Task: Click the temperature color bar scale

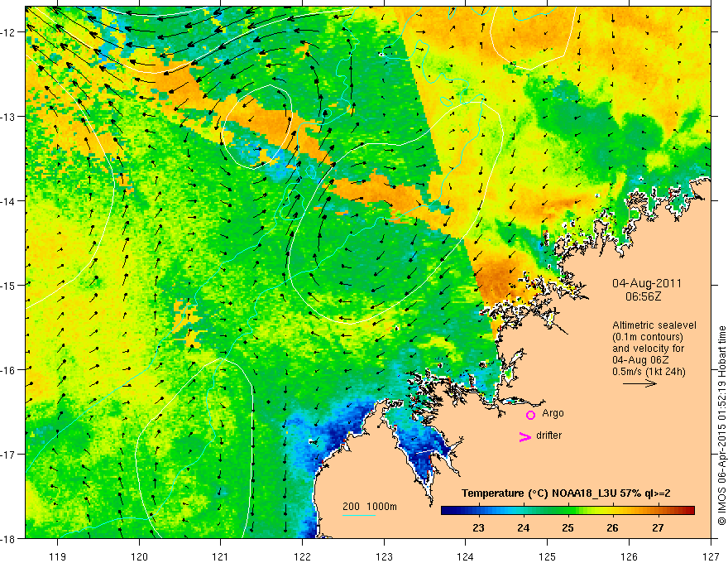Action: (568, 511)
